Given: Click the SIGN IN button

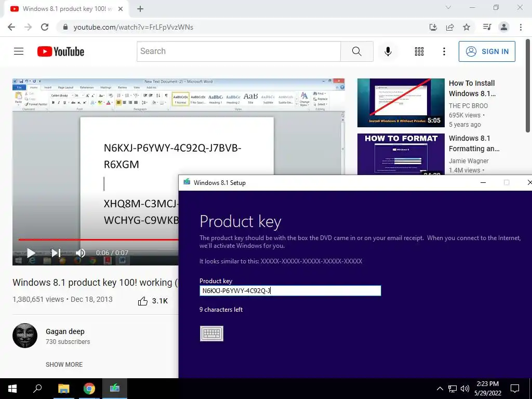Looking at the screenshot, I should (487, 51).
